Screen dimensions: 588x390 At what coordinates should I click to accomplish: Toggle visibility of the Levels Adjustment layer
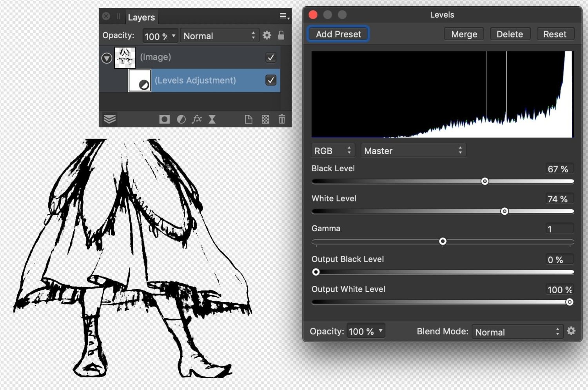[x=271, y=80]
